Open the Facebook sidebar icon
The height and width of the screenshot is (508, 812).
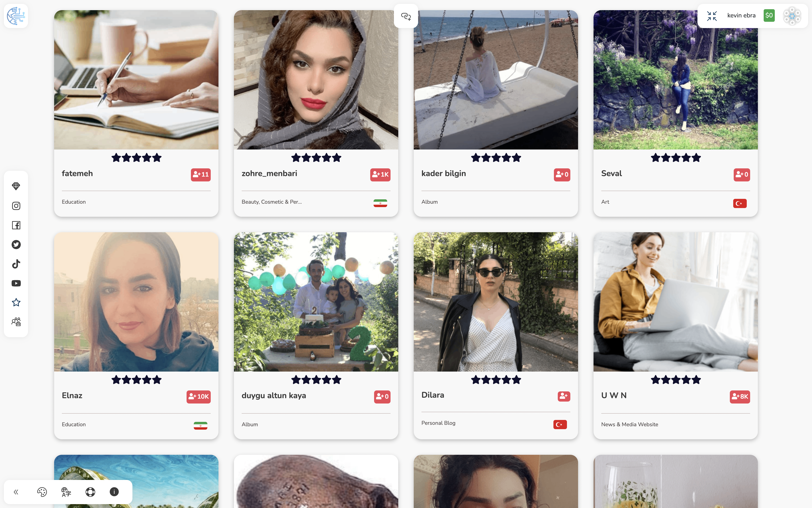click(16, 225)
